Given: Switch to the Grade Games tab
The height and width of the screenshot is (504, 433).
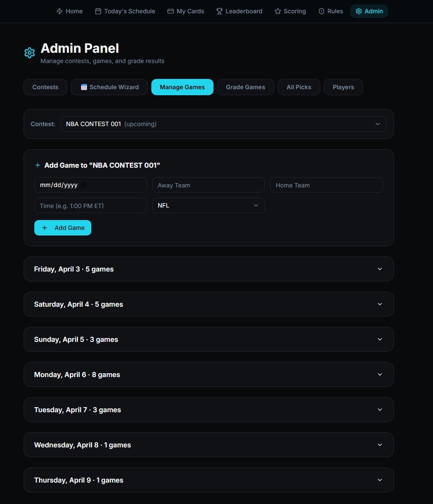Looking at the screenshot, I should tap(246, 87).
